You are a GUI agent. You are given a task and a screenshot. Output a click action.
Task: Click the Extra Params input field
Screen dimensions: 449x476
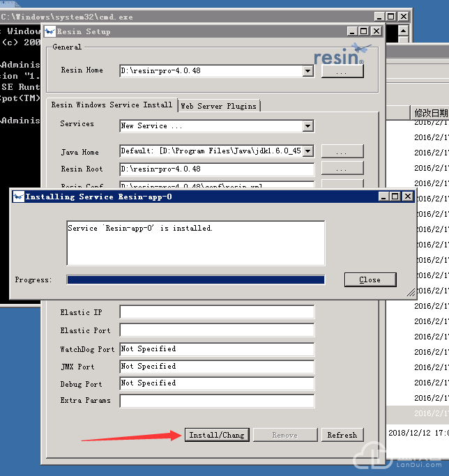(x=217, y=401)
